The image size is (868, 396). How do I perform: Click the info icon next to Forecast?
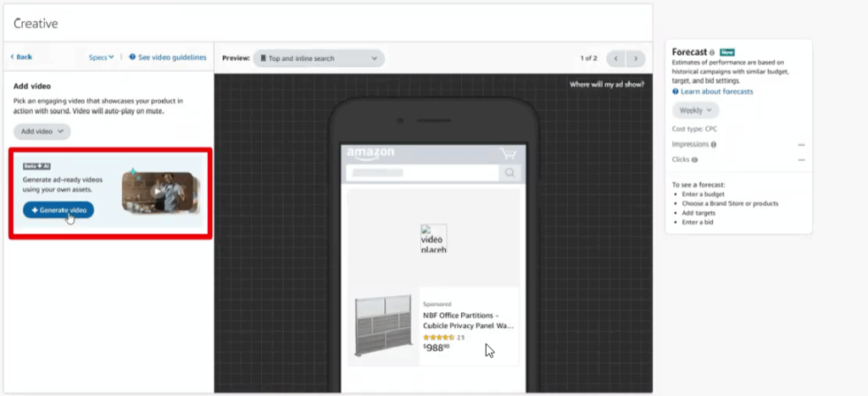click(x=712, y=52)
